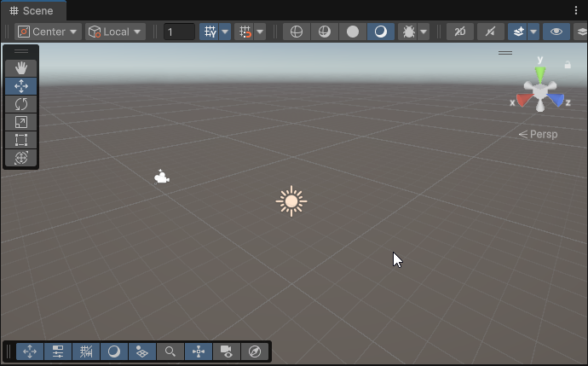The image size is (588, 366).
Task: Select the Rect transform tool
Action: pyautogui.click(x=21, y=140)
